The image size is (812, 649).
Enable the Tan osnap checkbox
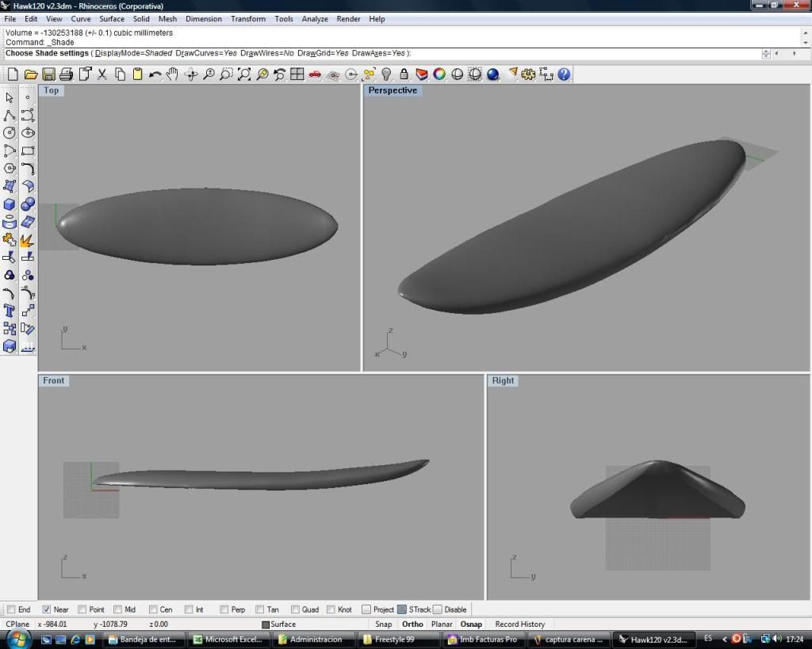[259, 609]
